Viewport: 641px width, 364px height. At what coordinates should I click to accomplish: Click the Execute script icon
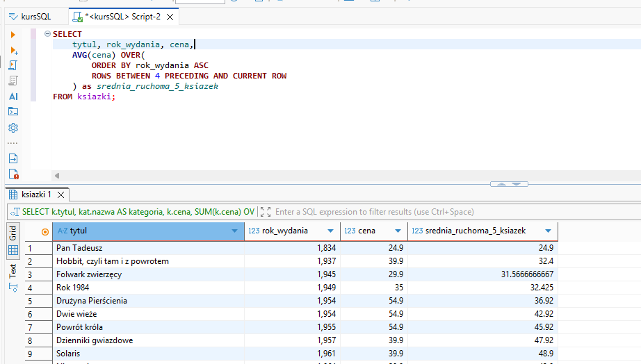13,66
